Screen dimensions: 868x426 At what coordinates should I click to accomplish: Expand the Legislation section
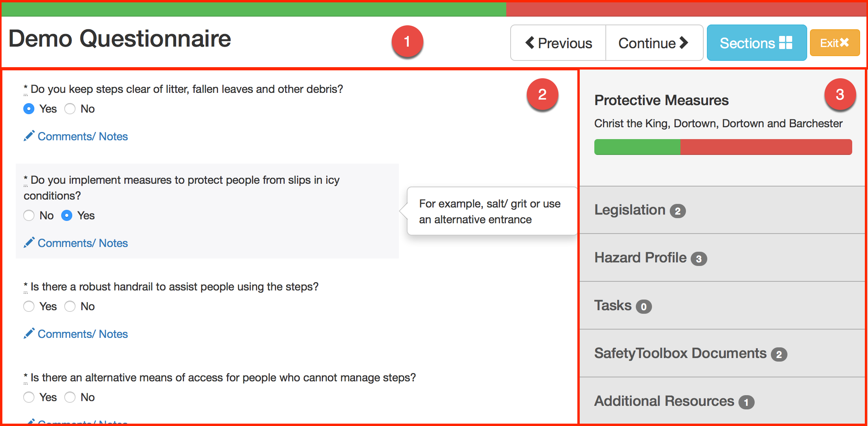pos(630,210)
